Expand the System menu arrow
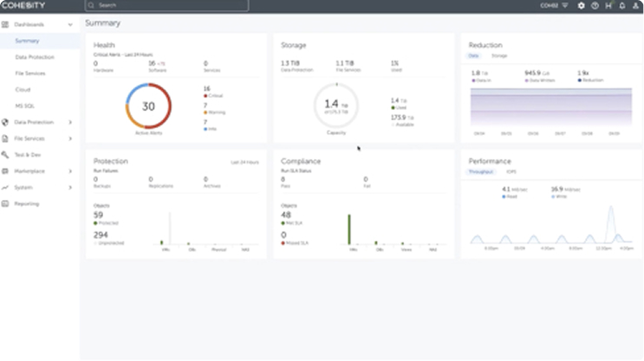The height and width of the screenshot is (361, 644). [x=70, y=187]
